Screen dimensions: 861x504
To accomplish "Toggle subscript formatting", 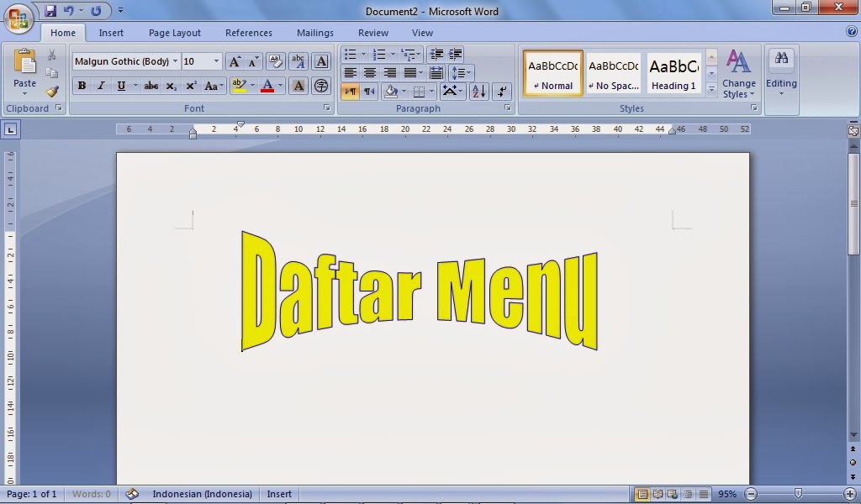I will 172,87.
